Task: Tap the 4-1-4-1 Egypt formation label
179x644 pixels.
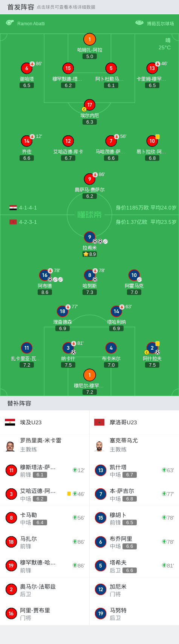Action: pyautogui.click(x=28, y=208)
